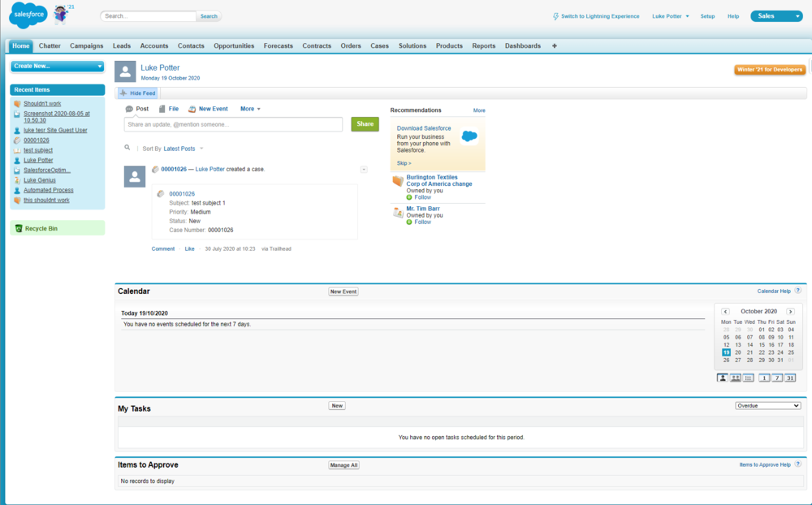The image size is (812, 505).
Task: Go to the Reports tab
Action: [x=484, y=45]
